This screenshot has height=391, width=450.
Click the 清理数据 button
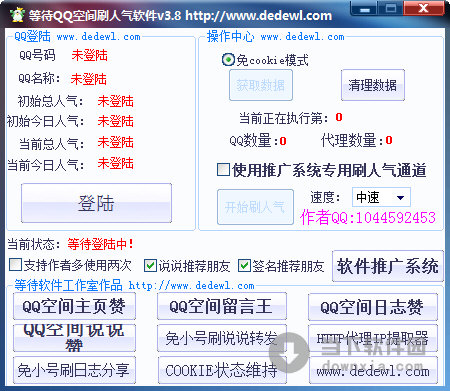coord(373,85)
